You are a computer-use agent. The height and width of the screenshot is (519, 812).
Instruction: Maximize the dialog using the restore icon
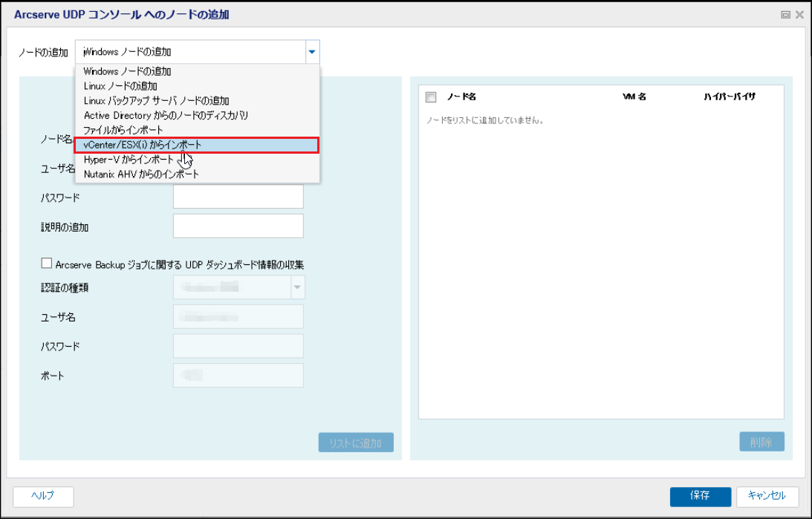785,15
